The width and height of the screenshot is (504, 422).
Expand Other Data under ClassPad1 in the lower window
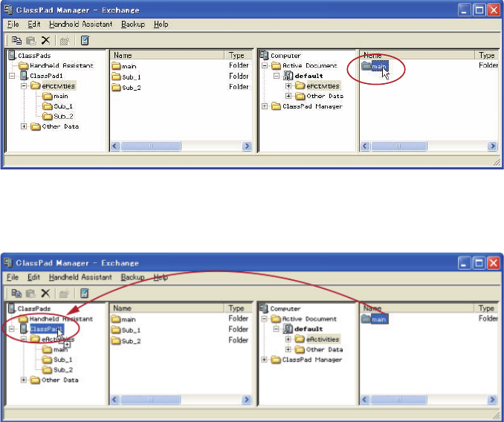pos(24,380)
